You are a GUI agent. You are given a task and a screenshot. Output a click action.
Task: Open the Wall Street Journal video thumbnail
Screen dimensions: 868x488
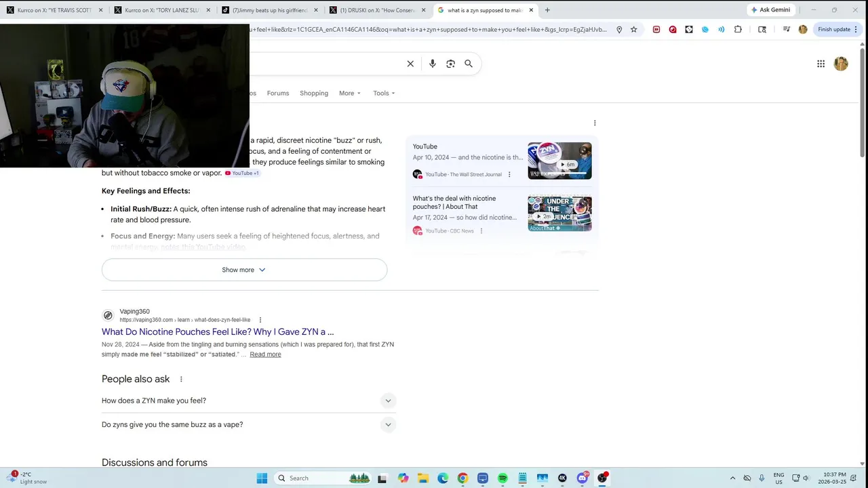point(559,161)
